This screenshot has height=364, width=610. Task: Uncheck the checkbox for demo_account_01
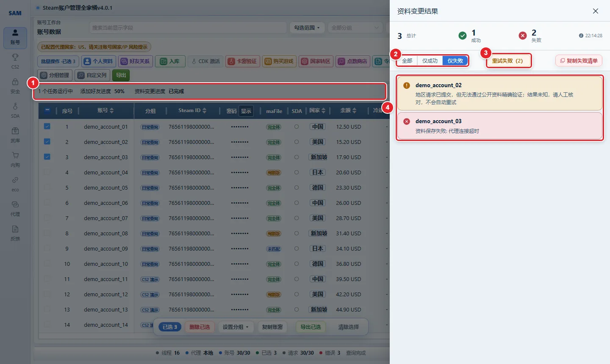(47, 126)
